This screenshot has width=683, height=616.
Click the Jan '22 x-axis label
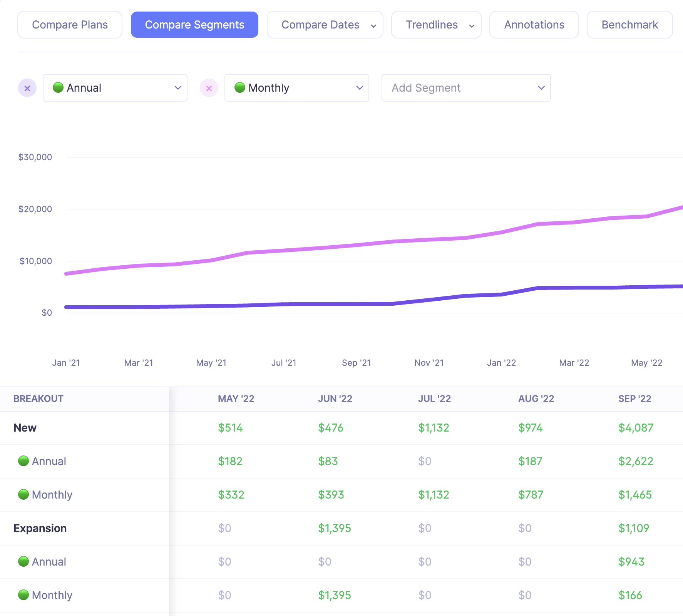[x=501, y=363]
